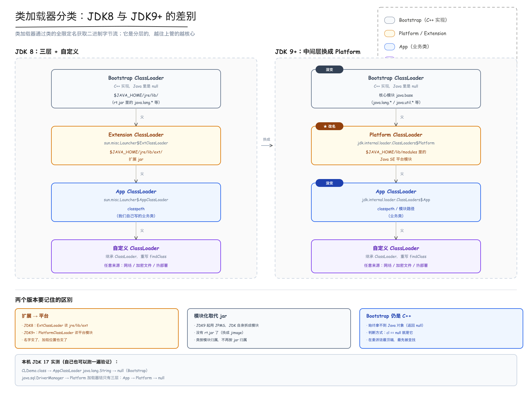
Task: Click the subtitle starting '类加载器通过类的全限定名'
Action: pyautogui.click(x=105, y=34)
